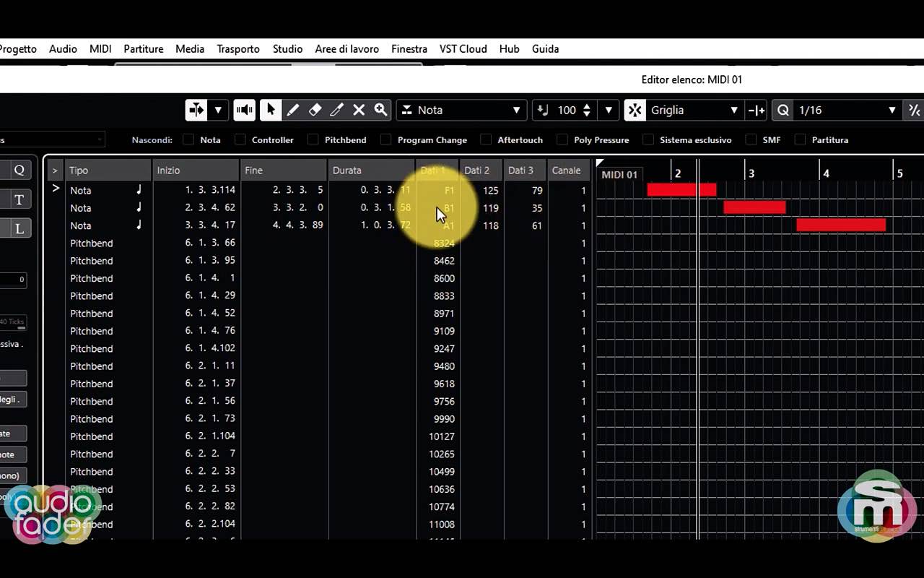Toggle the Snap on/off icon beside Griglia
The width and height of the screenshot is (924, 578).
(635, 110)
